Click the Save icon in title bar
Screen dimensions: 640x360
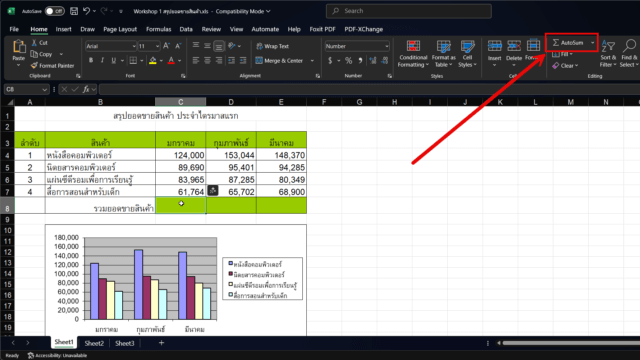74,11
